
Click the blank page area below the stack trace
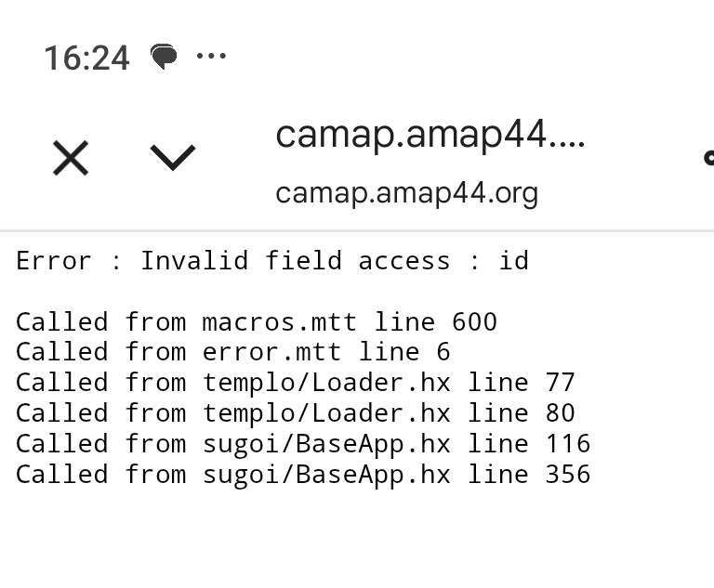[x=357, y=543]
